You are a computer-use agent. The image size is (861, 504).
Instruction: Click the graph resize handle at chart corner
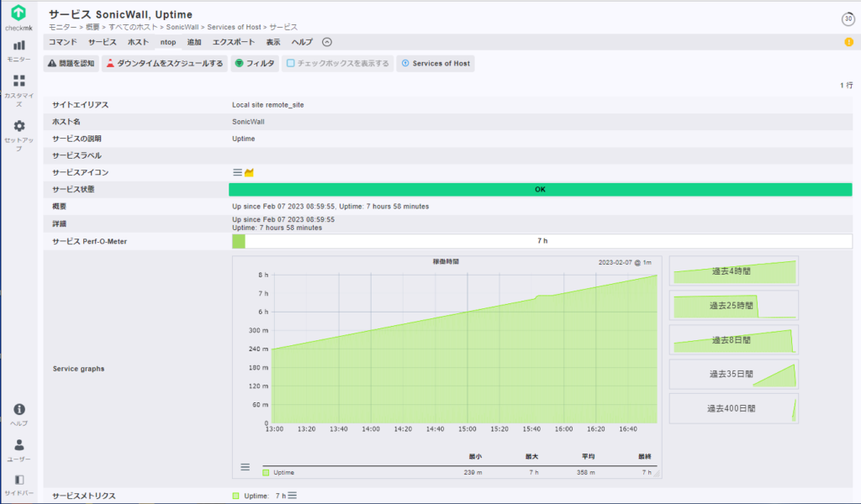pos(657,473)
